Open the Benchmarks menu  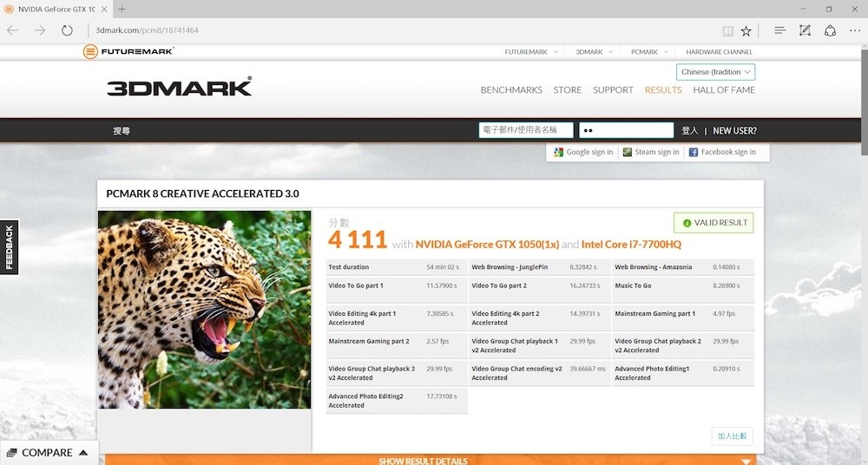(511, 89)
